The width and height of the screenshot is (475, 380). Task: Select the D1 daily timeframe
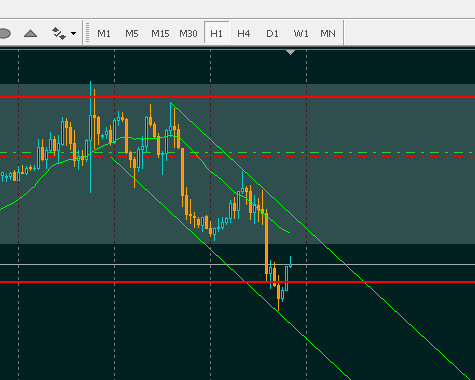point(272,33)
